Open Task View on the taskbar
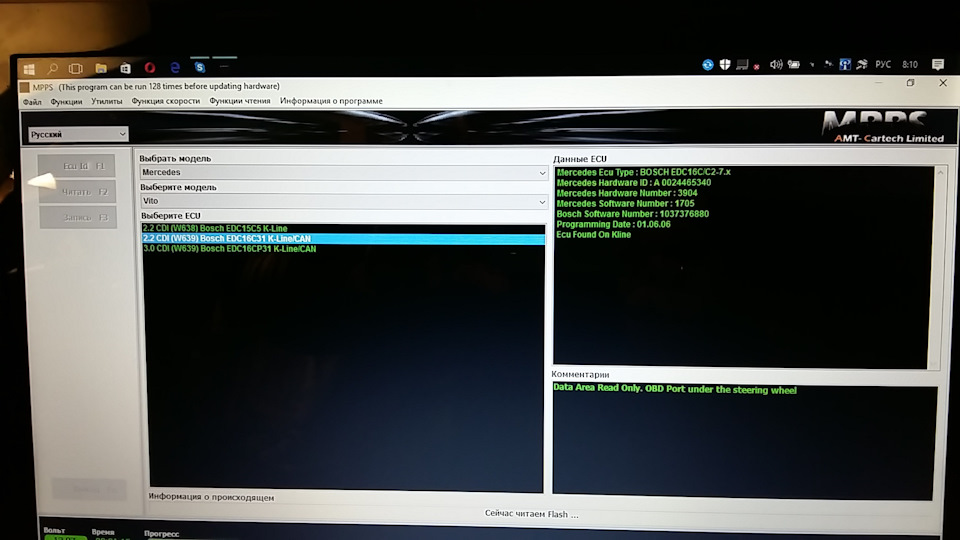 pos(75,68)
